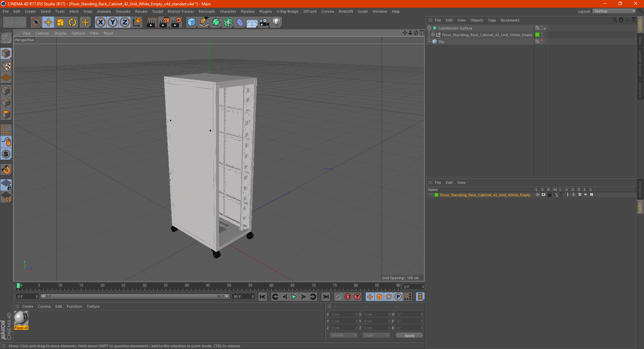The image size is (644, 349).
Task: Open the spline pen tools
Action: click(204, 22)
